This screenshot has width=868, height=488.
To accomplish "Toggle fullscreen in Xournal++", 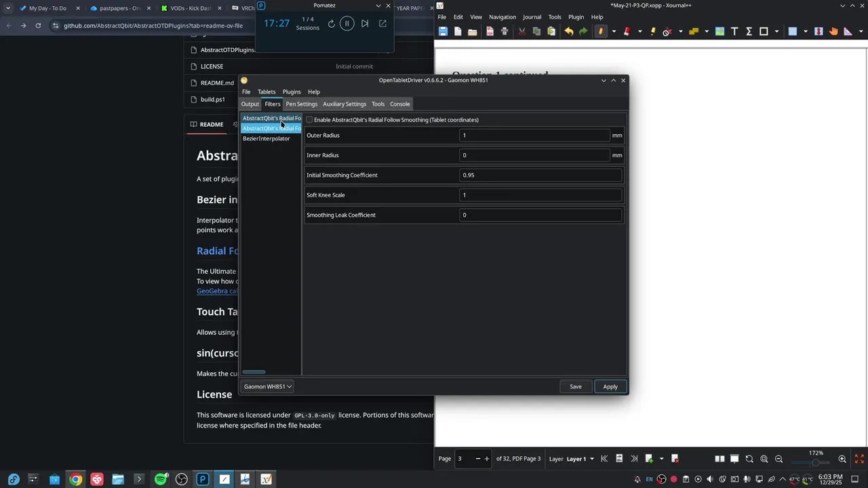I will point(859,459).
